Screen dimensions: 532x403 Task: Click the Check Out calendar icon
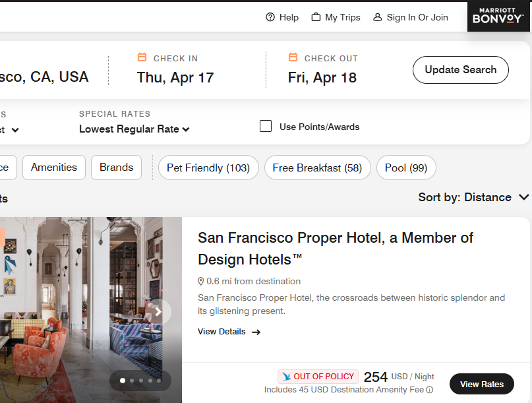(293, 57)
